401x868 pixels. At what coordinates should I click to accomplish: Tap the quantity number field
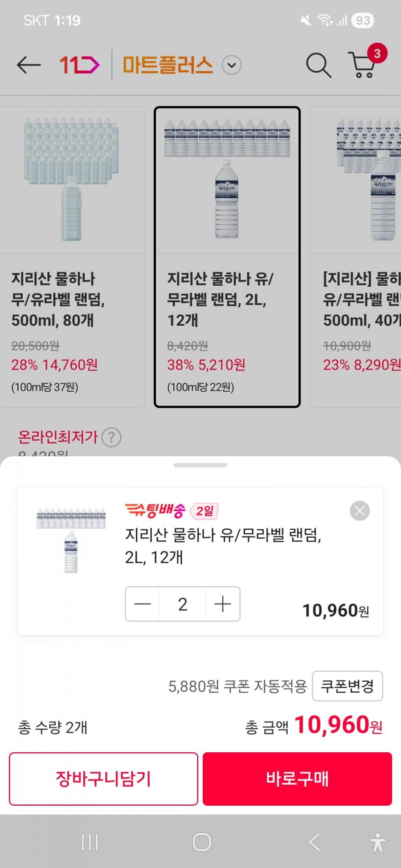click(x=183, y=604)
